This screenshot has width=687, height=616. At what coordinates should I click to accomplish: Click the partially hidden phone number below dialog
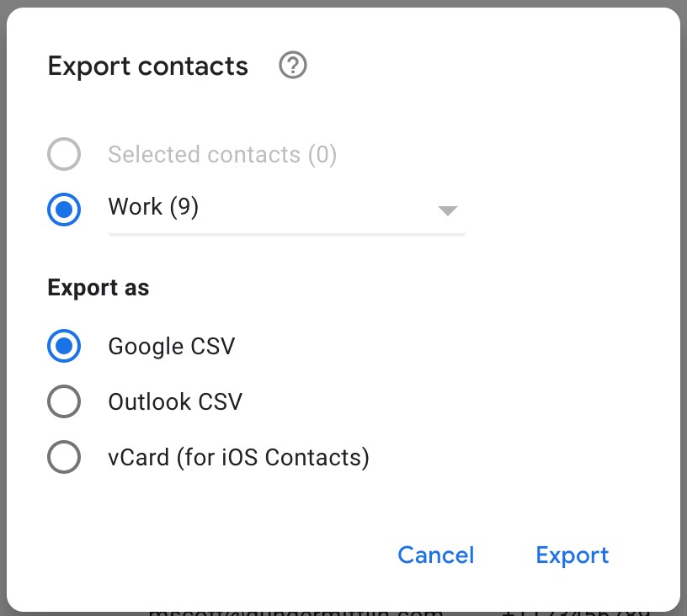(x=576, y=612)
